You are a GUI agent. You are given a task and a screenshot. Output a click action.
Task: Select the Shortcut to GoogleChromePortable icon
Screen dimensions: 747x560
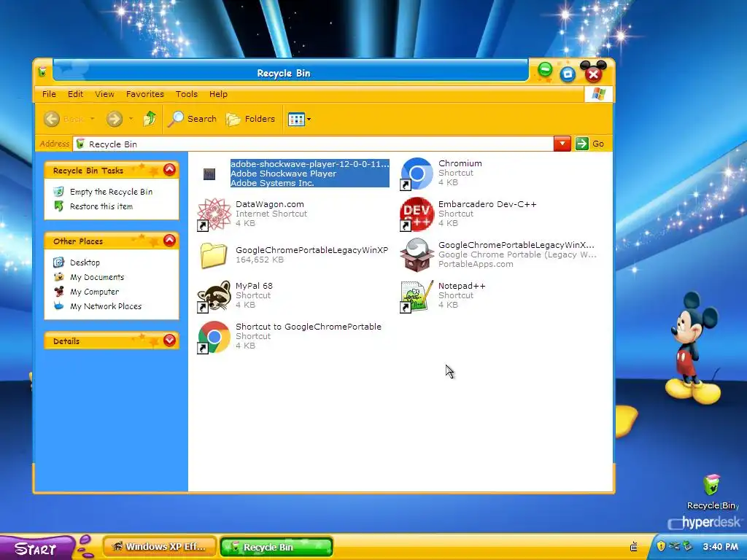tap(214, 337)
